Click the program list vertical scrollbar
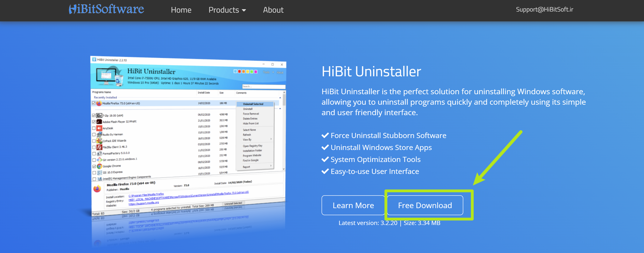644x253 pixels. 284,131
